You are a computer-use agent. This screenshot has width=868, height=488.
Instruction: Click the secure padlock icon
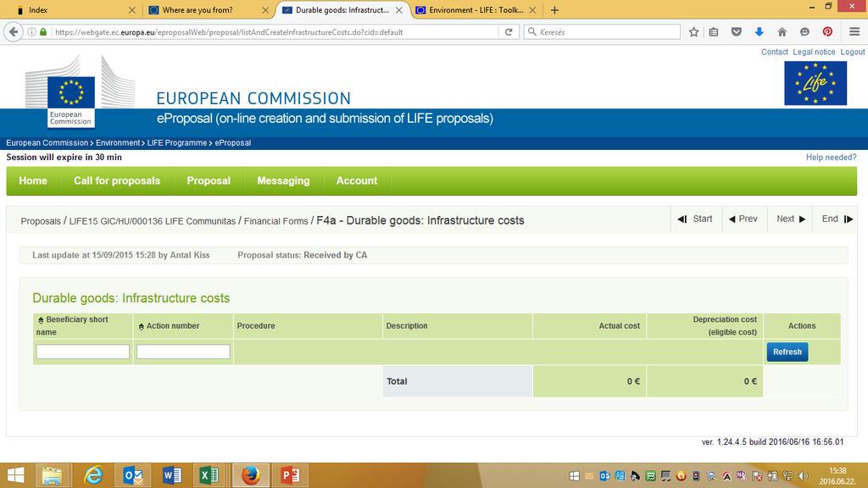pos(42,32)
